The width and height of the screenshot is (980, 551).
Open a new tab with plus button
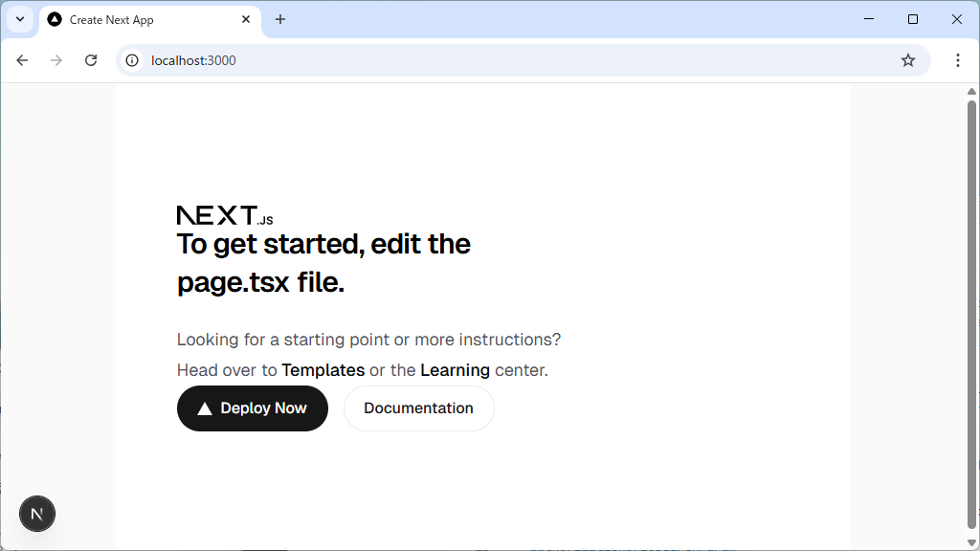[280, 19]
